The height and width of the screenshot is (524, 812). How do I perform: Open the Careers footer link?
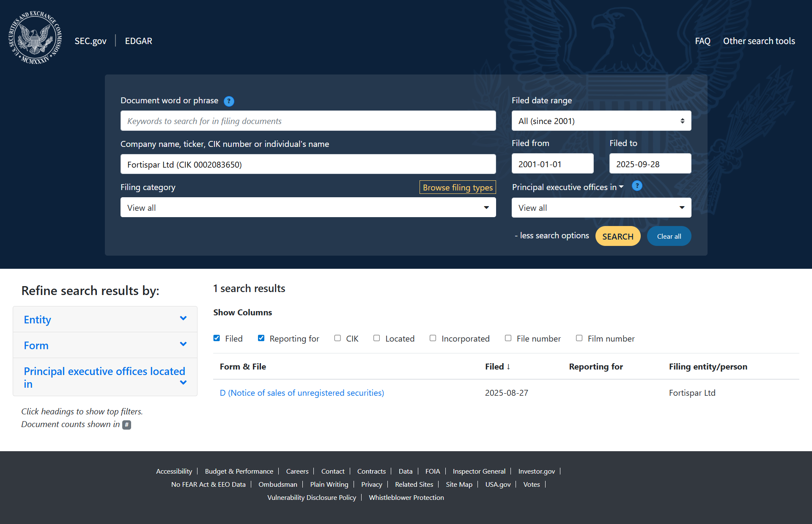pos(297,472)
